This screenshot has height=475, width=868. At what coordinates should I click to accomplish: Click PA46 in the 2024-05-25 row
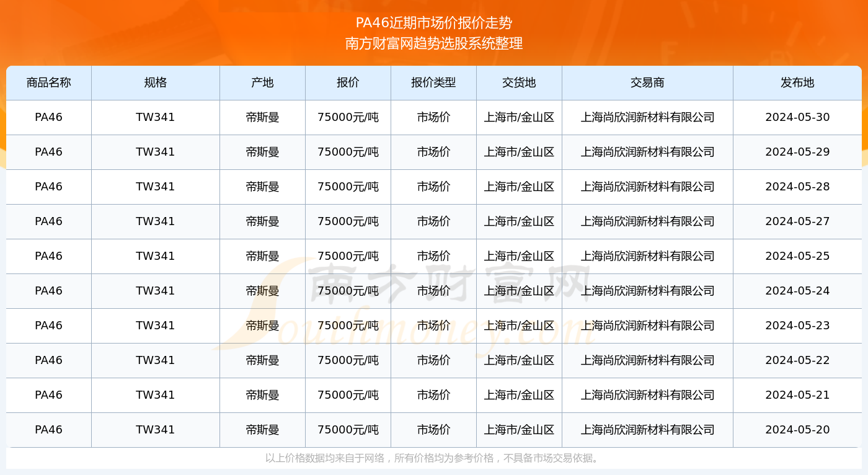[x=49, y=256]
